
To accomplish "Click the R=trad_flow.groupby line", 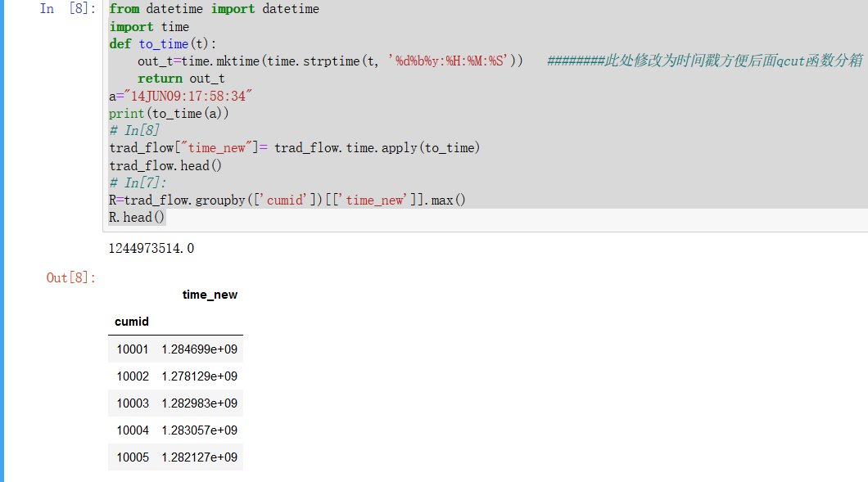I will pos(287,200).
